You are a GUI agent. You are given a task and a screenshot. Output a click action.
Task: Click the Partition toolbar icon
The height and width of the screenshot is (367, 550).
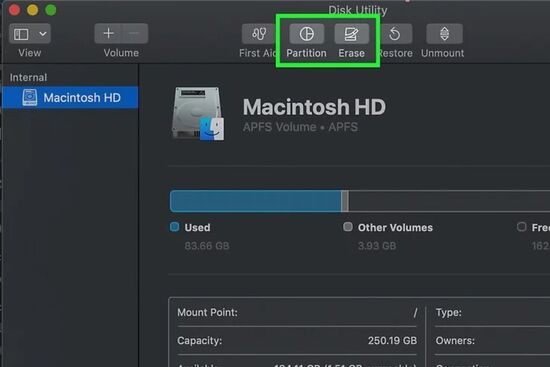tap(306, 34)
